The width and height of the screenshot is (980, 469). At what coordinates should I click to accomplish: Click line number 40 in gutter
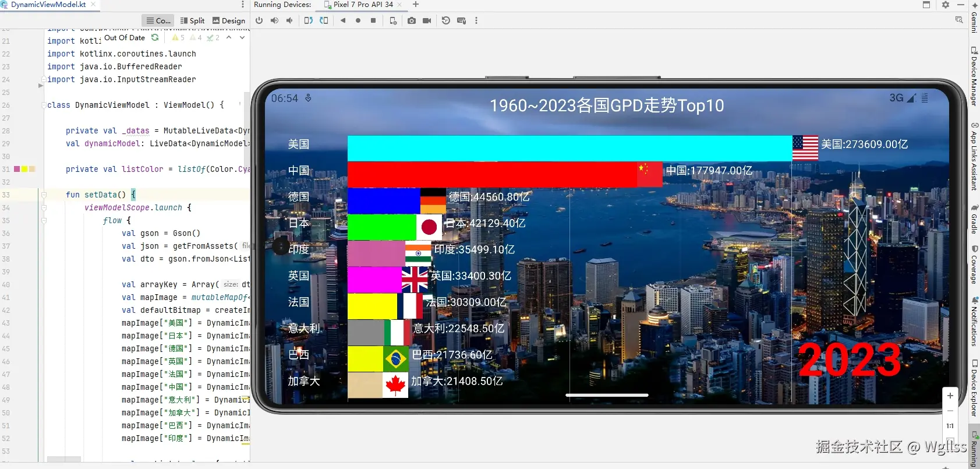(x=6, y=285)
